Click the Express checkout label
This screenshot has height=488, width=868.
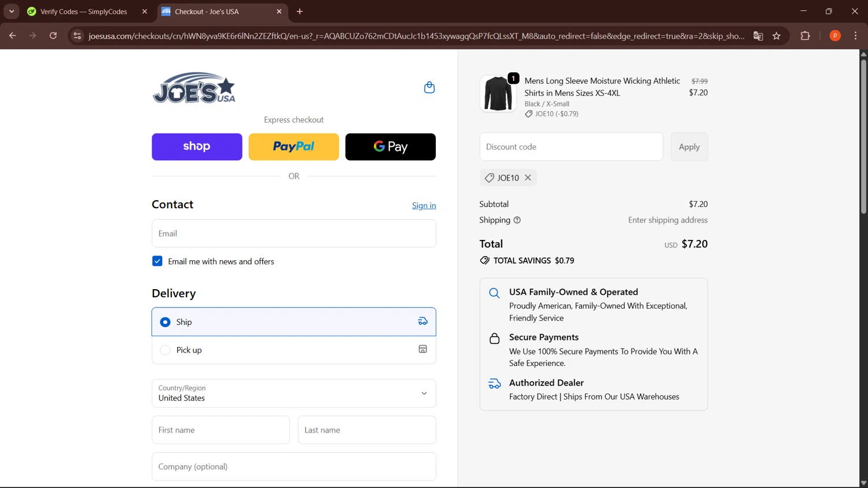[294, 120]
